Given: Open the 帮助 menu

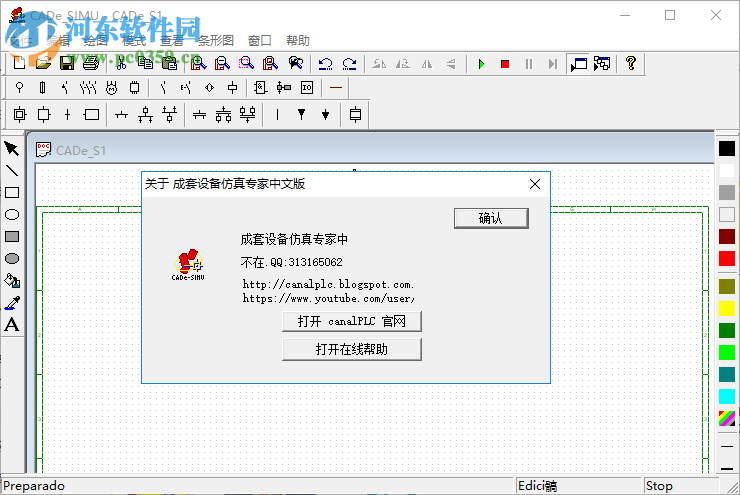Looking at the screenshot, I should tap(298, 41).
